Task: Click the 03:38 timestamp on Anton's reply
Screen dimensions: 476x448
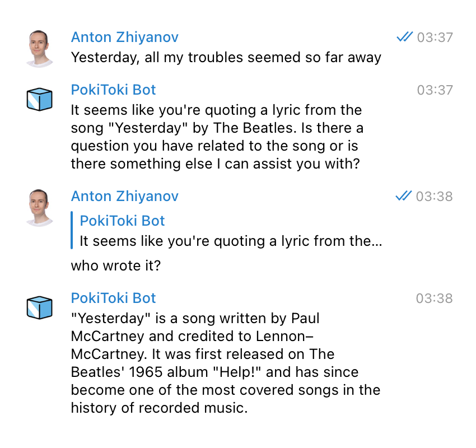Action: tap(435, 197)
